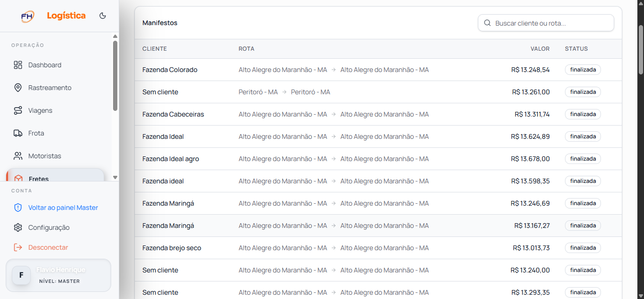Viewport: 644px width, 299px height.
Task: Open Flavio Henrique profile card
Action: (58, 275)
